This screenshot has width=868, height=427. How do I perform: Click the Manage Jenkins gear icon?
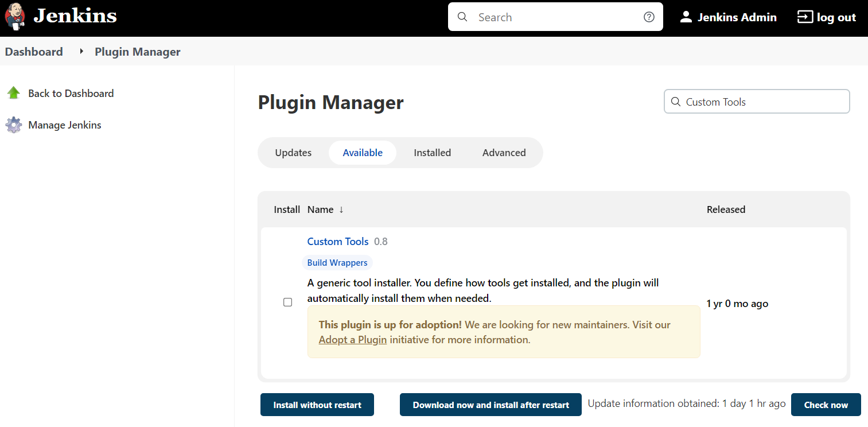coord(14,125)
